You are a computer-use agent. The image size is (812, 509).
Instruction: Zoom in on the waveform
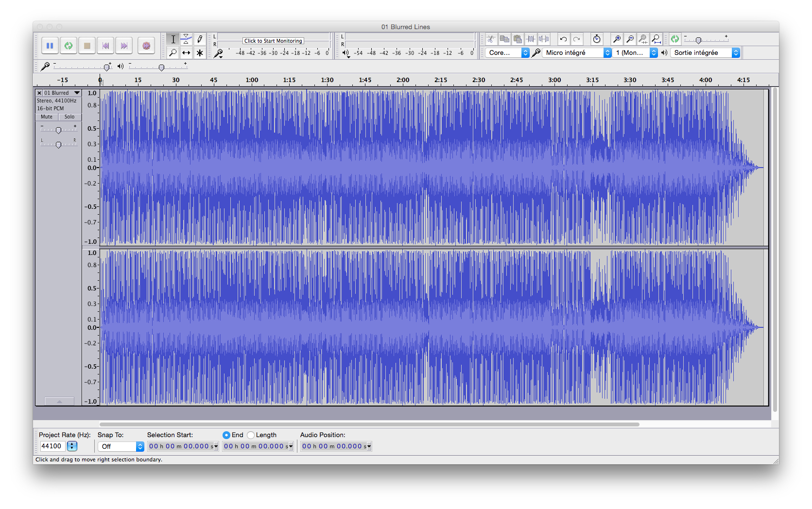coord(617,39)
